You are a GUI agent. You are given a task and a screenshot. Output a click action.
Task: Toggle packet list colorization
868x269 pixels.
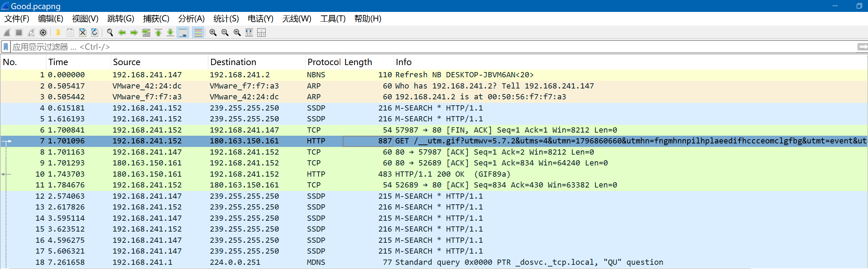198,33
